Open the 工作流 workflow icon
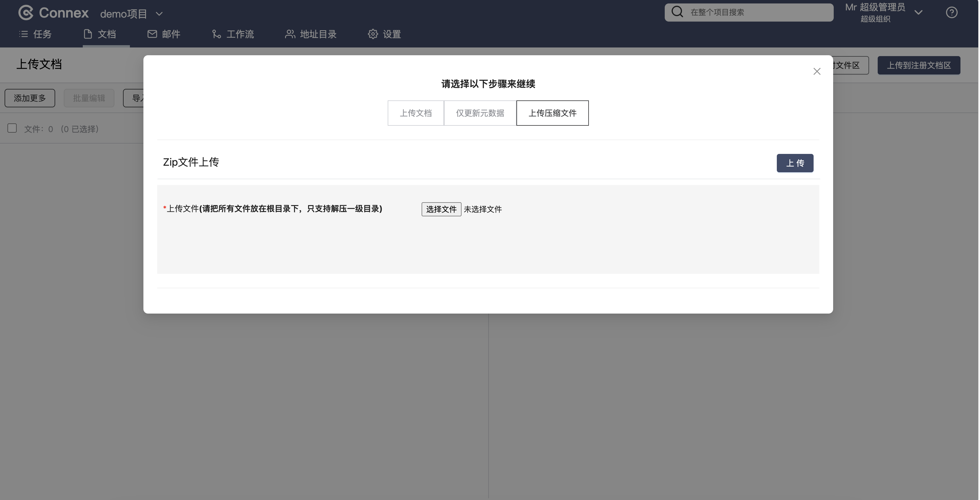 pos(216,34)
